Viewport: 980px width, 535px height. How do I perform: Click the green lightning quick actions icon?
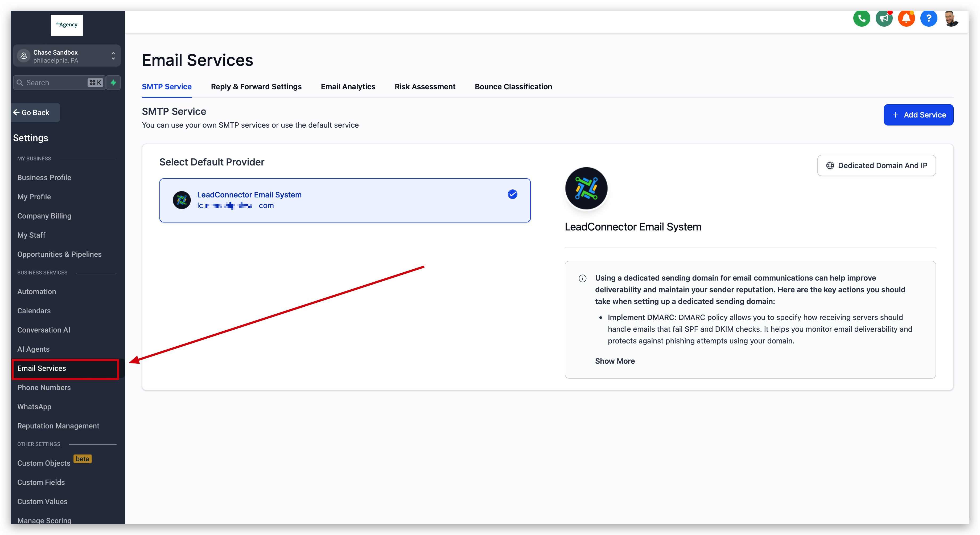[113, 83]
